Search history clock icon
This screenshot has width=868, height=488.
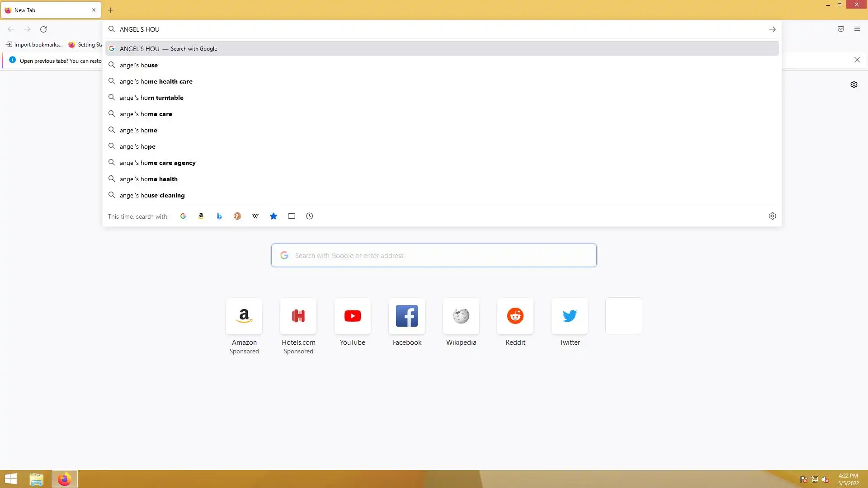click(x=310, y=216)
